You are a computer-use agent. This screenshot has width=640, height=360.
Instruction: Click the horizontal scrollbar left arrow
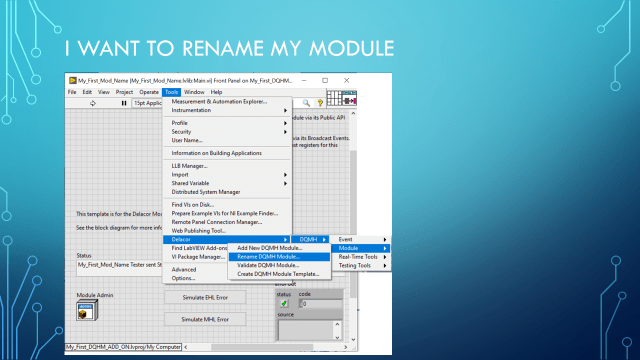pos(186,347)
